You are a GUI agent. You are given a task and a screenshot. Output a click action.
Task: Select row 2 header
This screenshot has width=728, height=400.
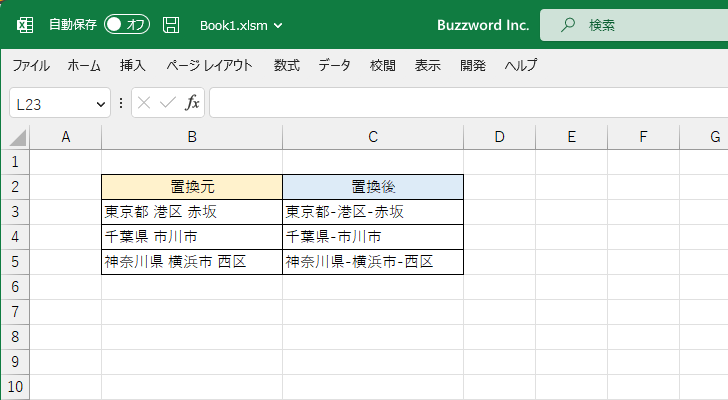(15, 187)
